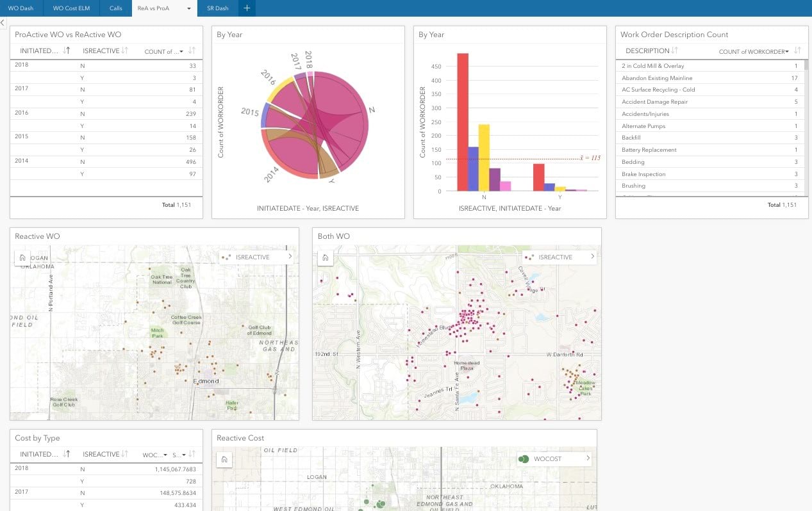Select the 2015 arc in the chord diagram

coord(263,115)
